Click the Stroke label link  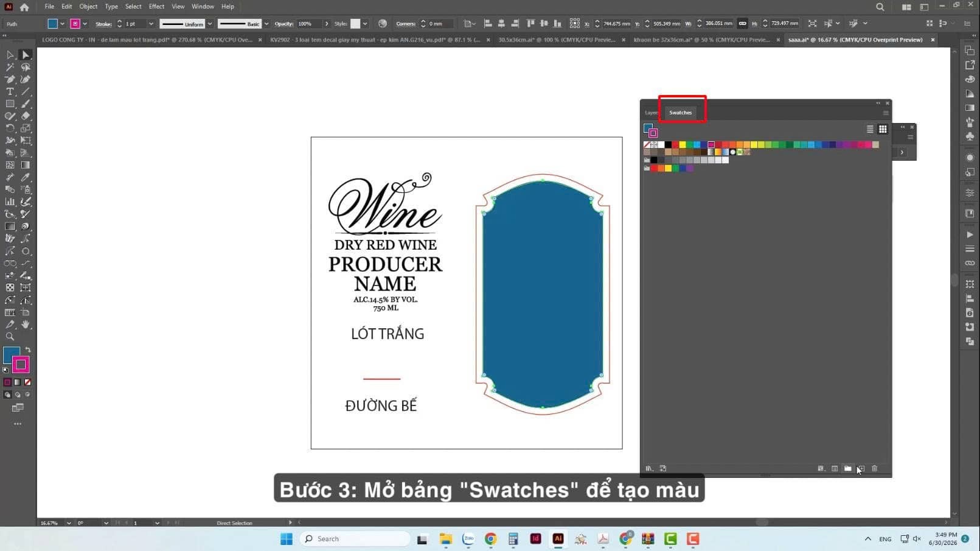[x=103, y=24]
